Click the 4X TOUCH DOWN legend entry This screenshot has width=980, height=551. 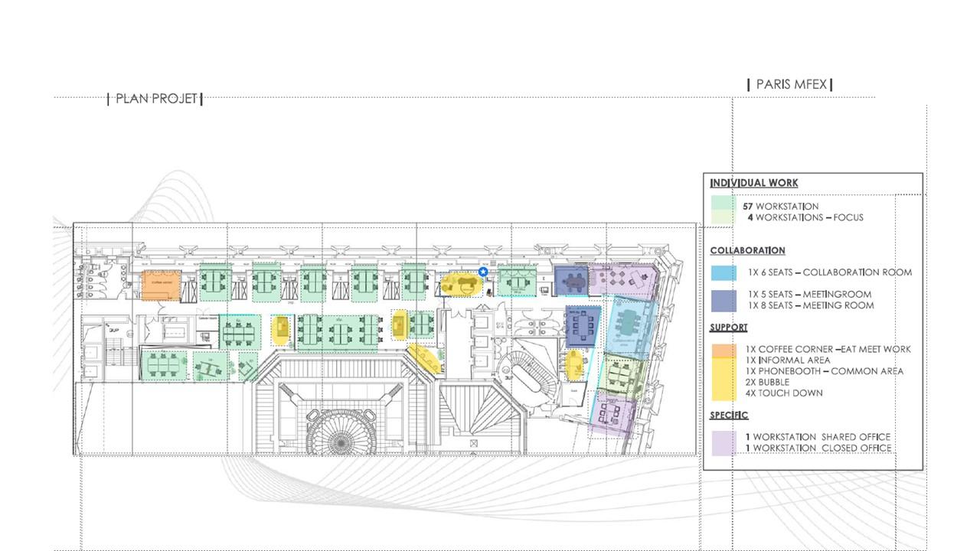click(784, 393)
